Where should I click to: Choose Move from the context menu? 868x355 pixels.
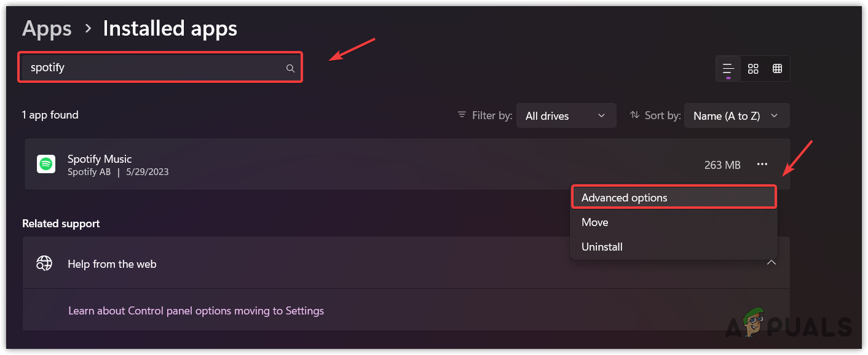click(x=595, y=222)
